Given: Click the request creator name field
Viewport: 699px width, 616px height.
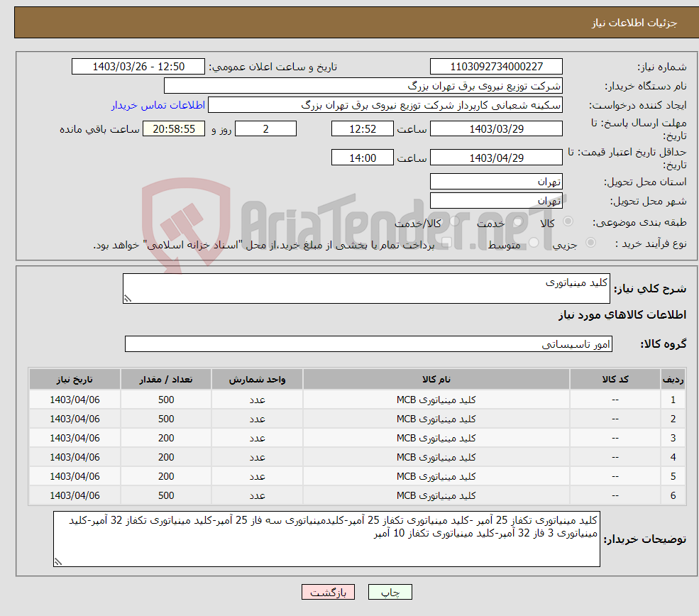Looking at the screenshot, I should coord(385,105).
